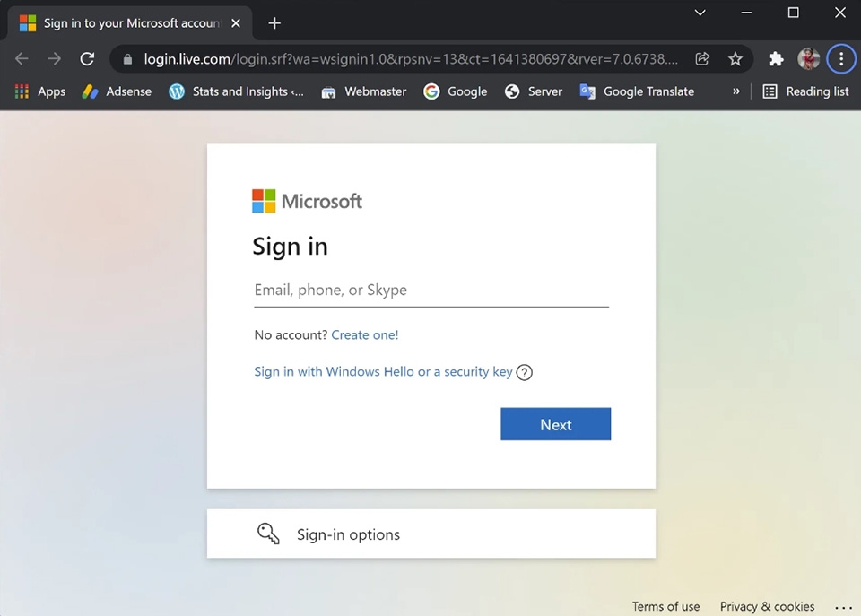Open Sign-in options

pyautogui.click(x=431, y=534)
